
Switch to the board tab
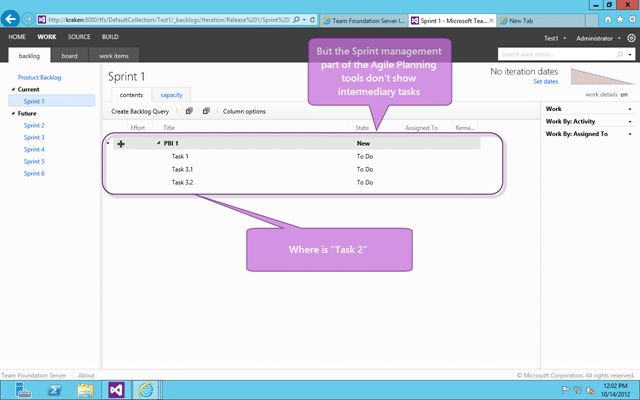(69, 56)
